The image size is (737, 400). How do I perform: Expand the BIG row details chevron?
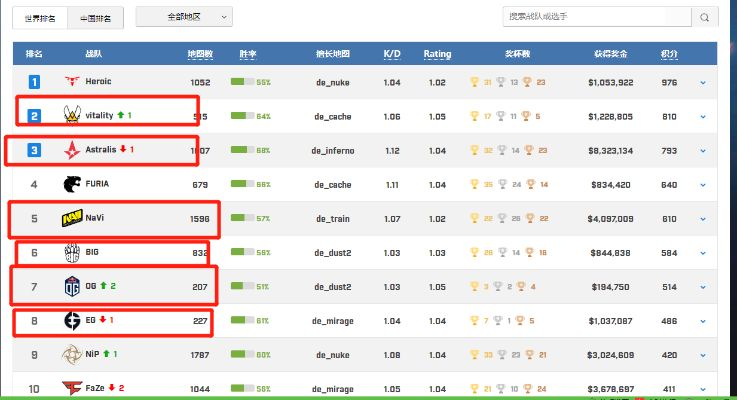[x=703, y=253]
